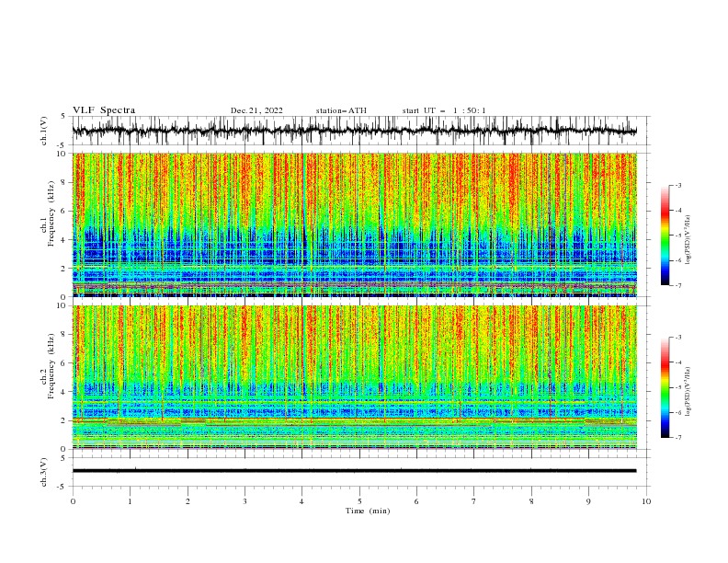The height and width of the screenshot is (563, 728).
Task: Click the "-7" label on ch.1 color bar
Action: click(677, 285)
